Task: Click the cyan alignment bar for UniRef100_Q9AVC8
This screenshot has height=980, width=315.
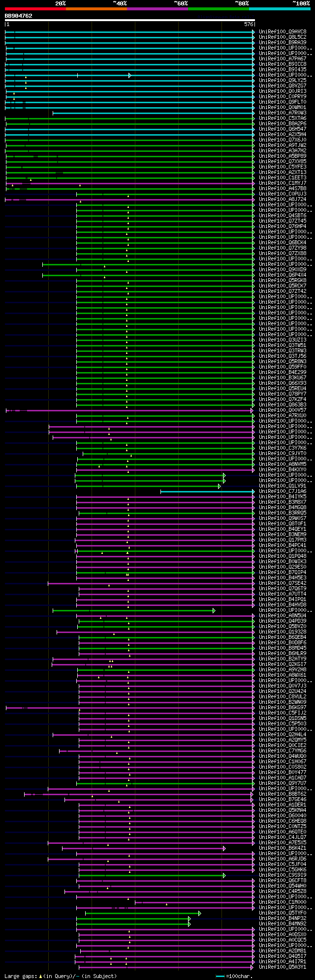Action: [x=130, y=32]
